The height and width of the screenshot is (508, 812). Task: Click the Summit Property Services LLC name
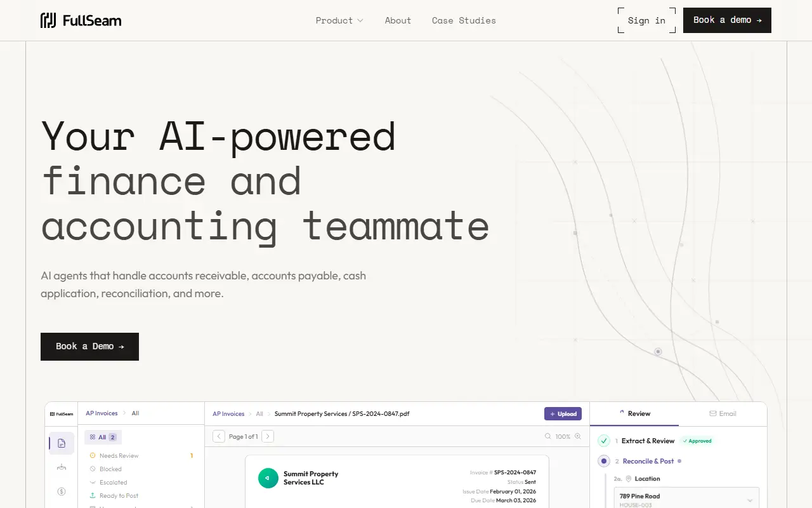point(311,478)
